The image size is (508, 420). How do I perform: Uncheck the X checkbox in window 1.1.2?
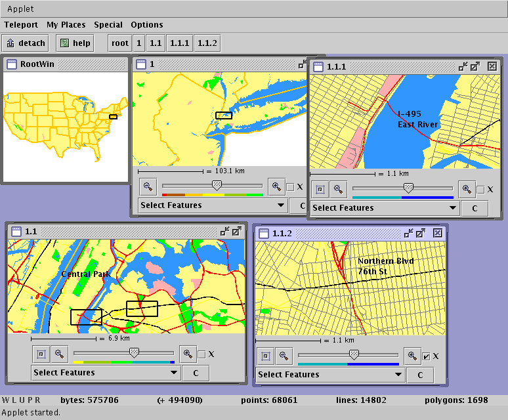(x=426, y=356)
